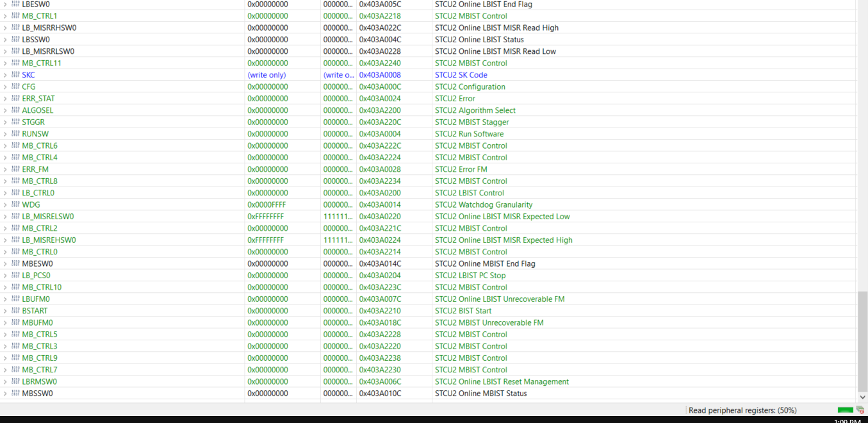
Task: Click the binary icon beside MBSSW0
Action: click(15, 393)
